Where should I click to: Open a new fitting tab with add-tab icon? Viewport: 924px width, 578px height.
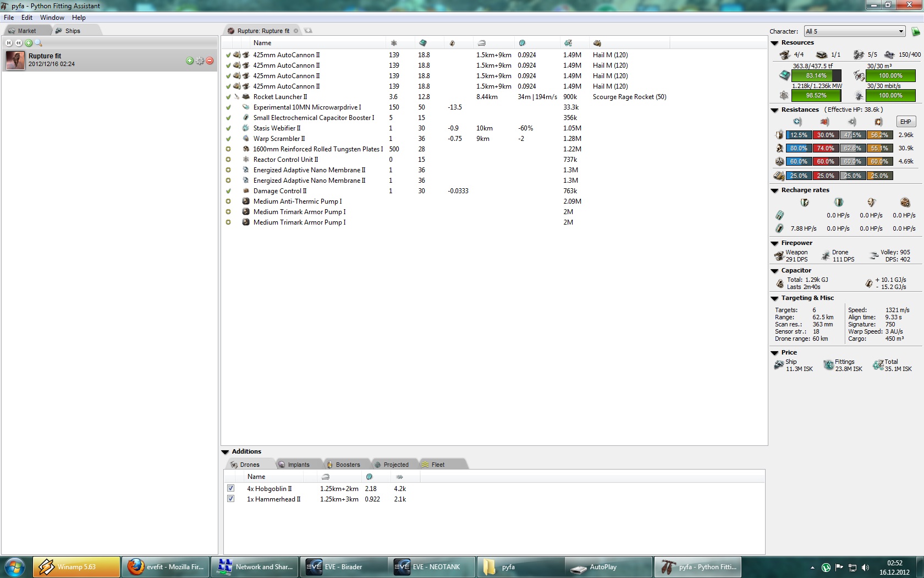(308, 31)
